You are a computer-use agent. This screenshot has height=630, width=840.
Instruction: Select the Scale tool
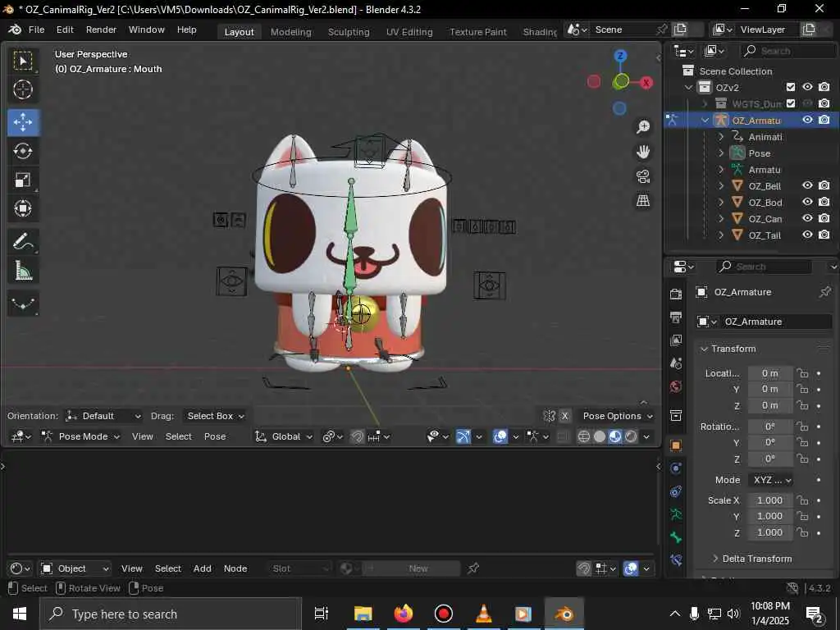(23, 180)
